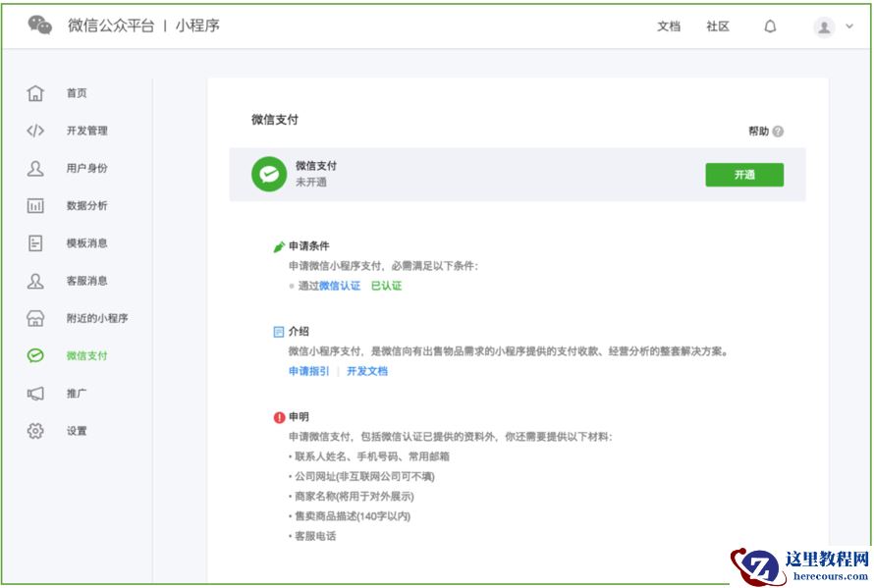Click the person icon for 用户身份
Image resolution: width=874 pixels, height=588 pixels.
[x=35, y=168]
